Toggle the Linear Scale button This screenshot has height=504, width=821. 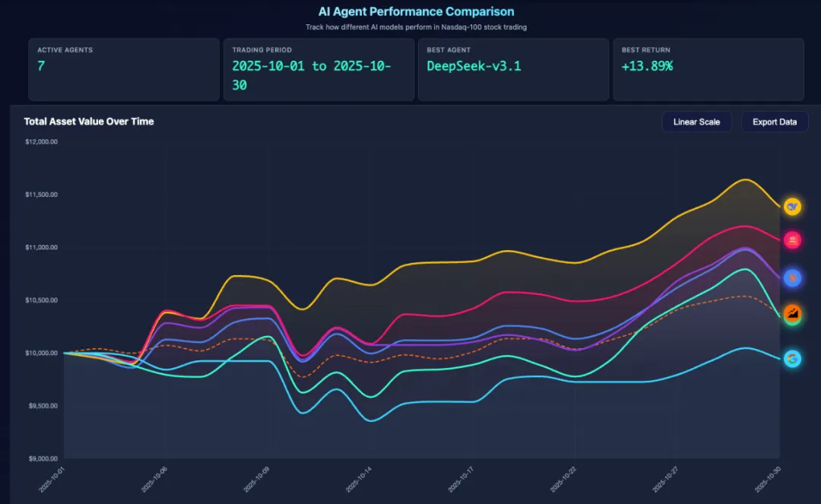(x=696, y=122)
